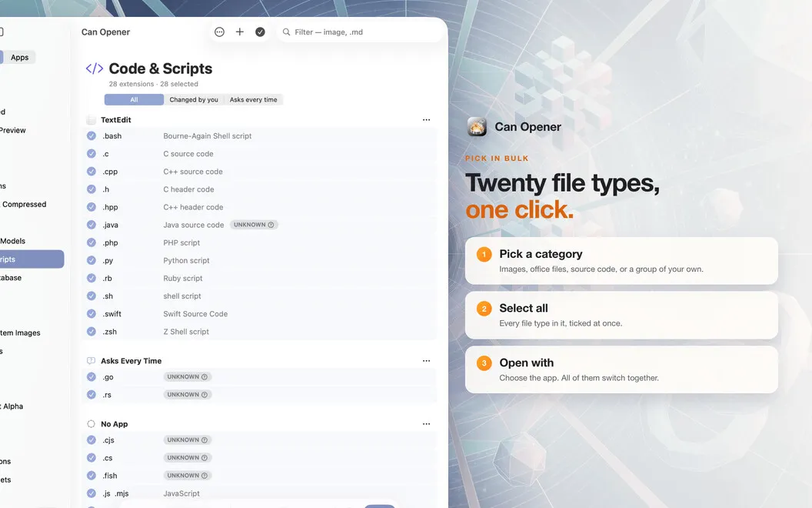The width and height of the screenshot is (812, 508).
Task: Toggle the .sh extension checkbox
Action: tap(92, 296)
